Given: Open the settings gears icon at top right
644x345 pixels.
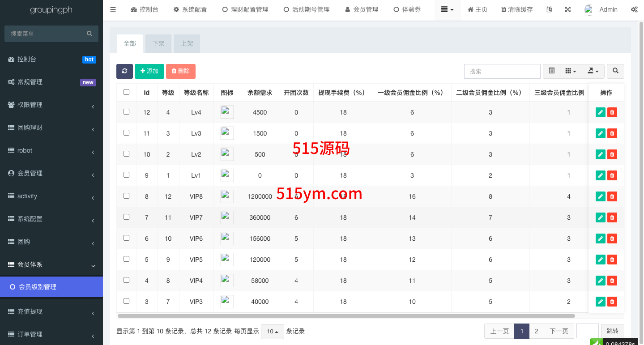Looking at the screenshot, I should (634, 9).
